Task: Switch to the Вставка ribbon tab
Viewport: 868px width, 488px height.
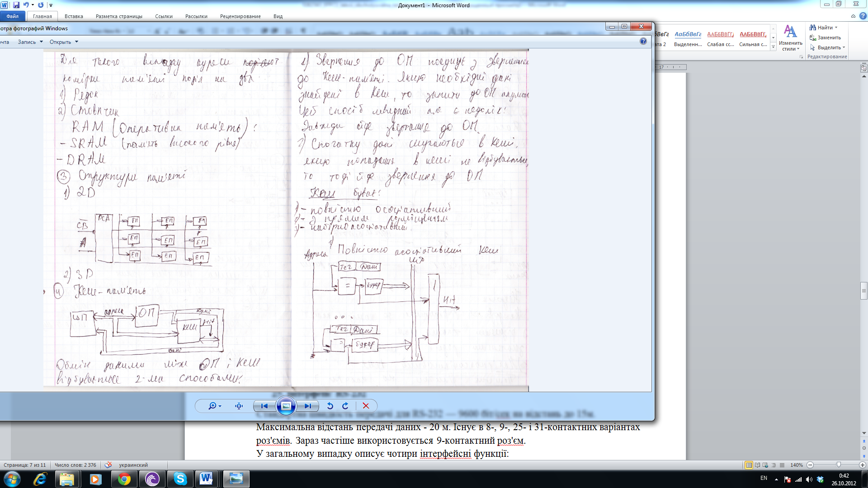Action: (74, 16)
